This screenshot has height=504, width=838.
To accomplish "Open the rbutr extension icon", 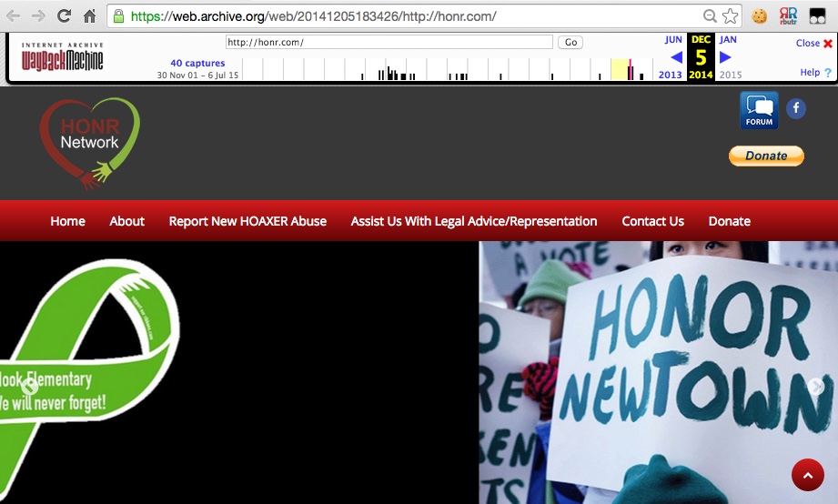I will click(x=788, y=16).
